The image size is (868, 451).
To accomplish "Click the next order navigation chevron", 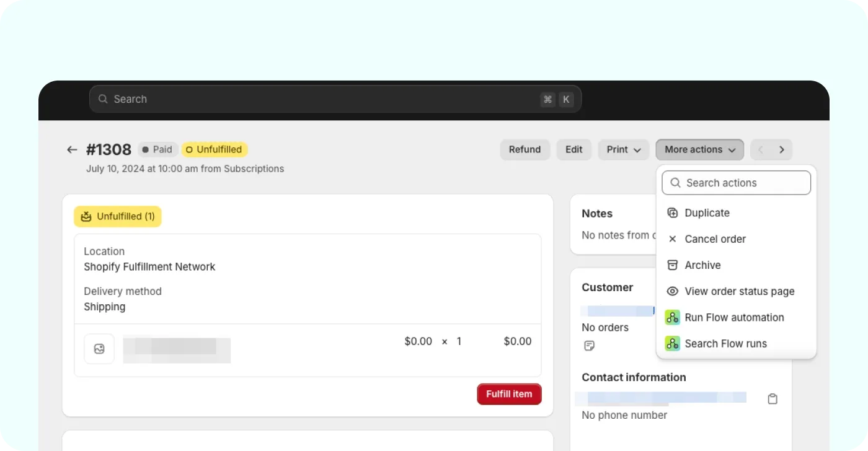I will click(782, 149).
